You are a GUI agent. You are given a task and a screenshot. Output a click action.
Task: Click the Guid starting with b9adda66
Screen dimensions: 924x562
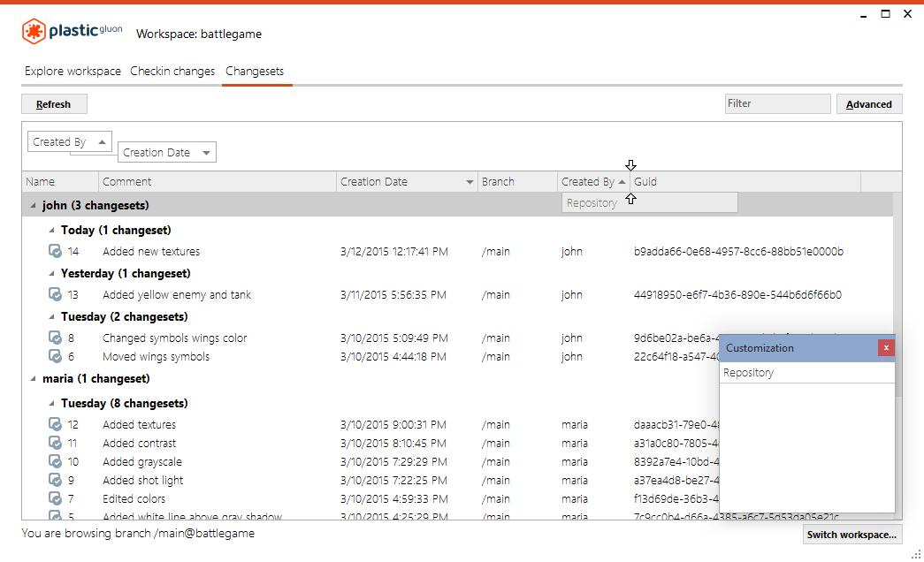(x=738, y=252)
